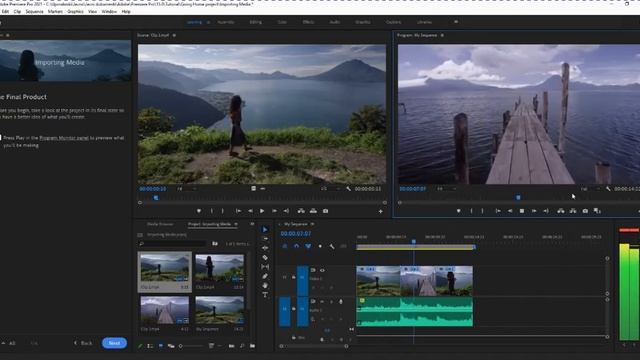Step back one frame in Program Monitor
This screenshot has width=640, height=360.
[510, 211]
